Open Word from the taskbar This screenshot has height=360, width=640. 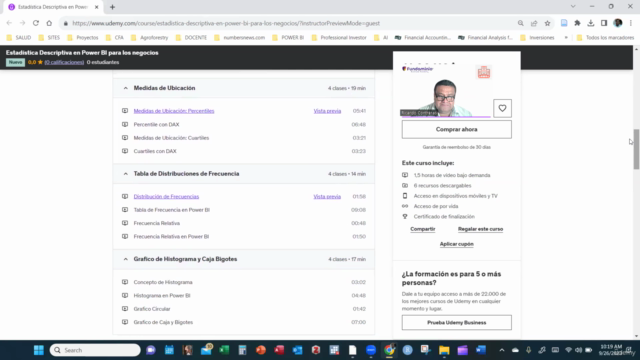481,350
